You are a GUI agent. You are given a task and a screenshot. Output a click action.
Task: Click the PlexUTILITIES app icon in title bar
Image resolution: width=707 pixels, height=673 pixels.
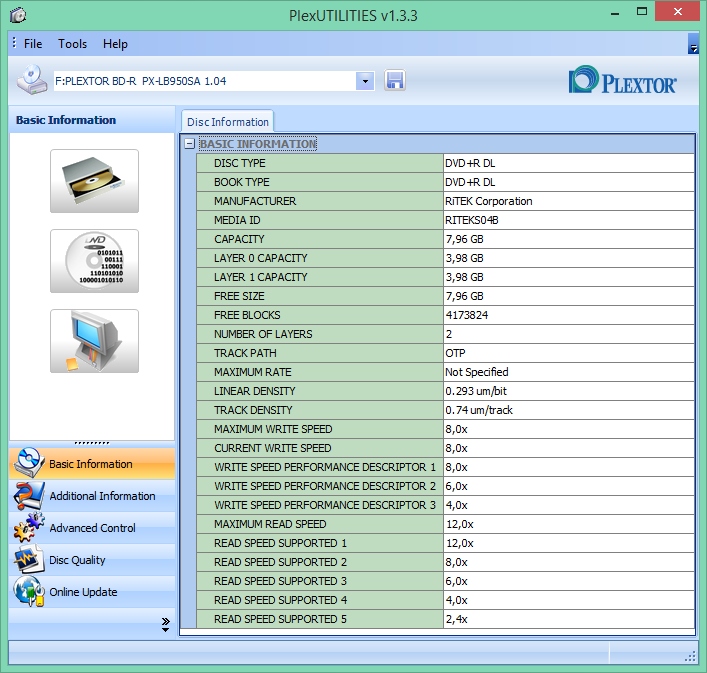[x=18, y=15]
